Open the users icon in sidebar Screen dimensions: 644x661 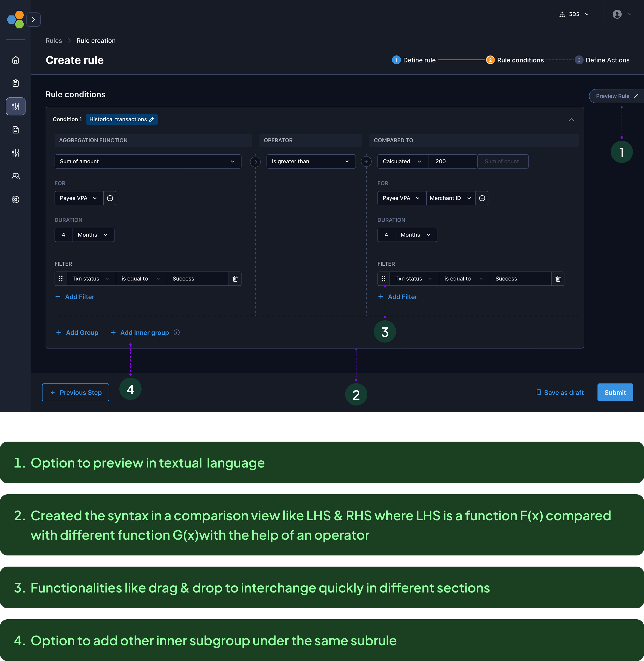(x=15, y=176)
